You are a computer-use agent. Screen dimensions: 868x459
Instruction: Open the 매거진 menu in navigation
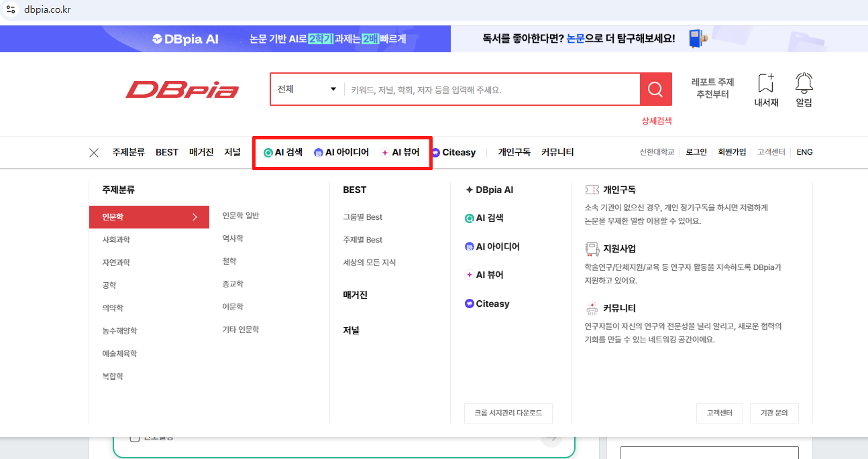[201, 152]
